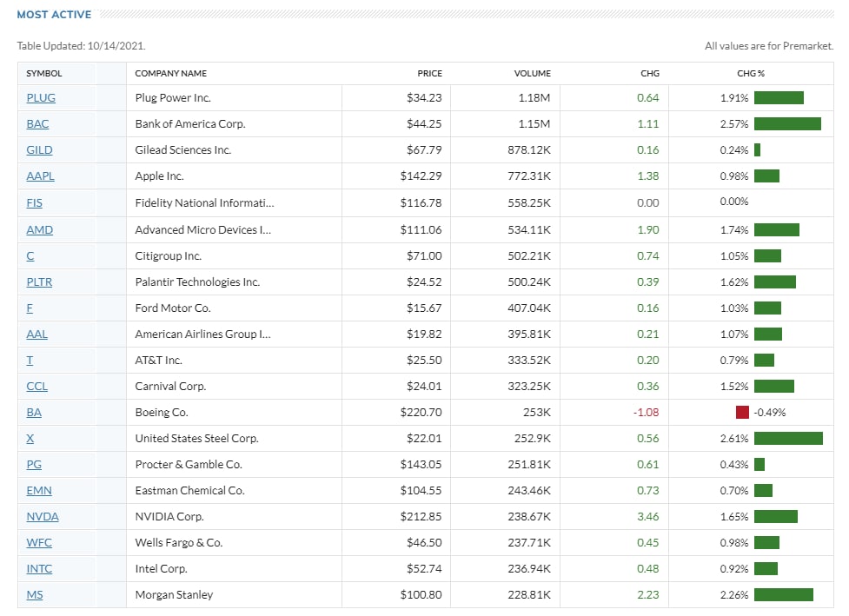Click the C ticker for Citigroup
Screen dimensions: 849x616
tap(30, 256)
